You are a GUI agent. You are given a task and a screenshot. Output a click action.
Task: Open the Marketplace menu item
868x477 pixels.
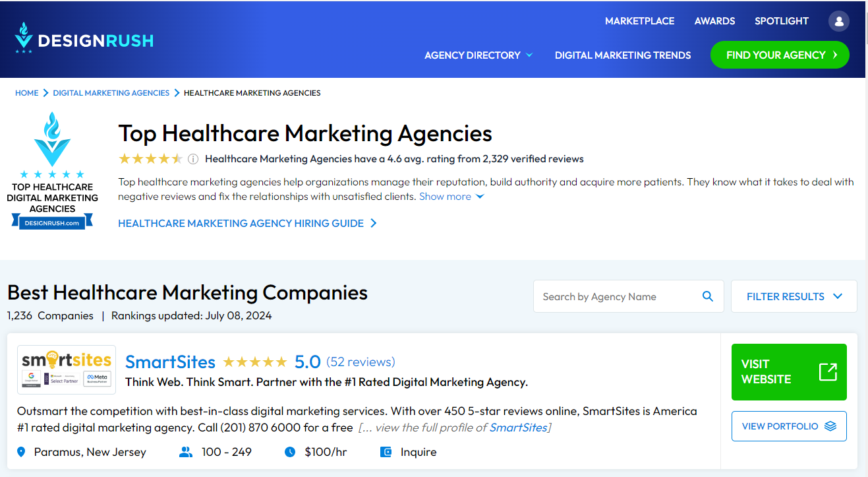point(639,21)
